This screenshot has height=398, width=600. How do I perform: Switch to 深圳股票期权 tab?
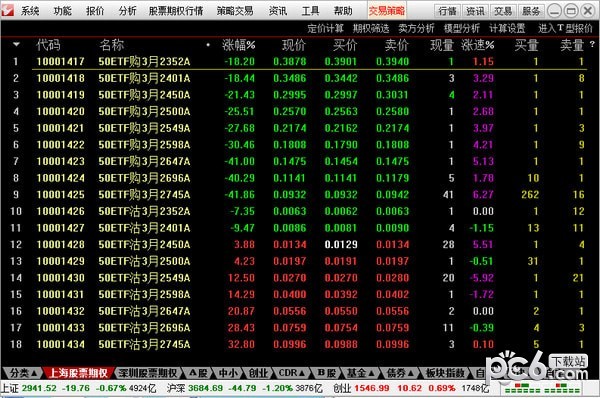tap(148, 373)
